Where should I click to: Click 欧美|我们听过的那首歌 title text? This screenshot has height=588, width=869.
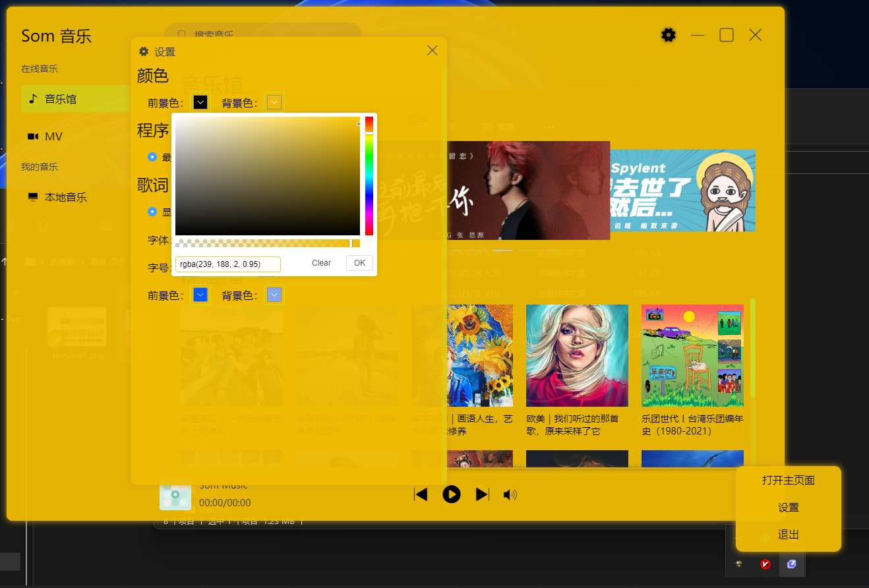tap(572, 425)
